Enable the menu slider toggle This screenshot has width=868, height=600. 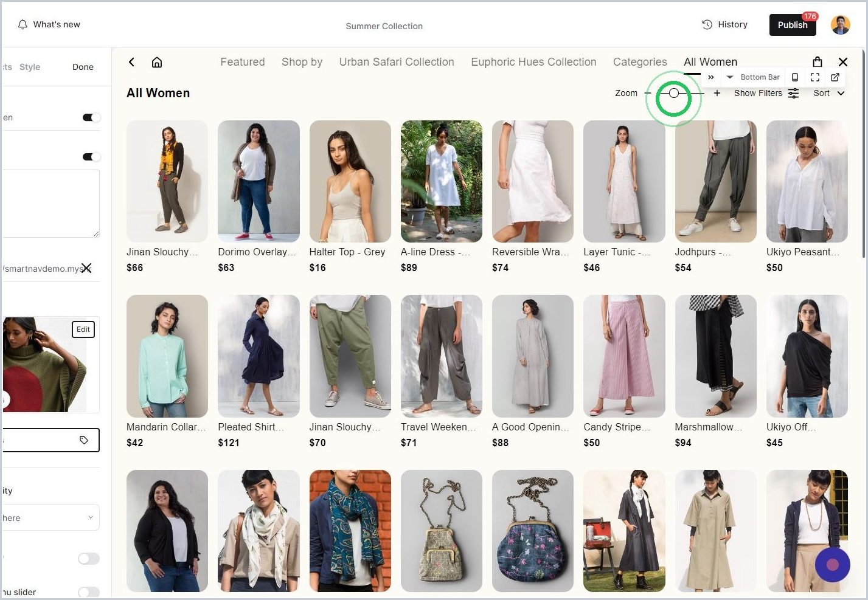click(89, 591)
